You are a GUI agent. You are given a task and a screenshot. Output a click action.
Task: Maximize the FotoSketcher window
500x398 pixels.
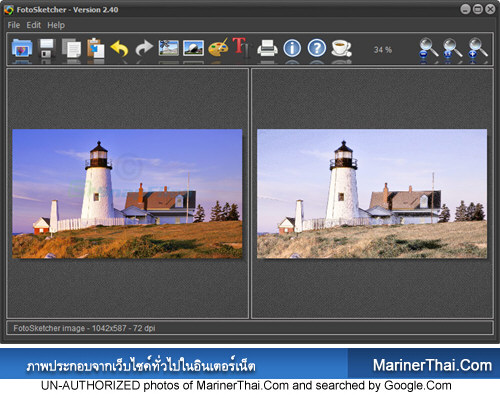(x=478, y=9)
